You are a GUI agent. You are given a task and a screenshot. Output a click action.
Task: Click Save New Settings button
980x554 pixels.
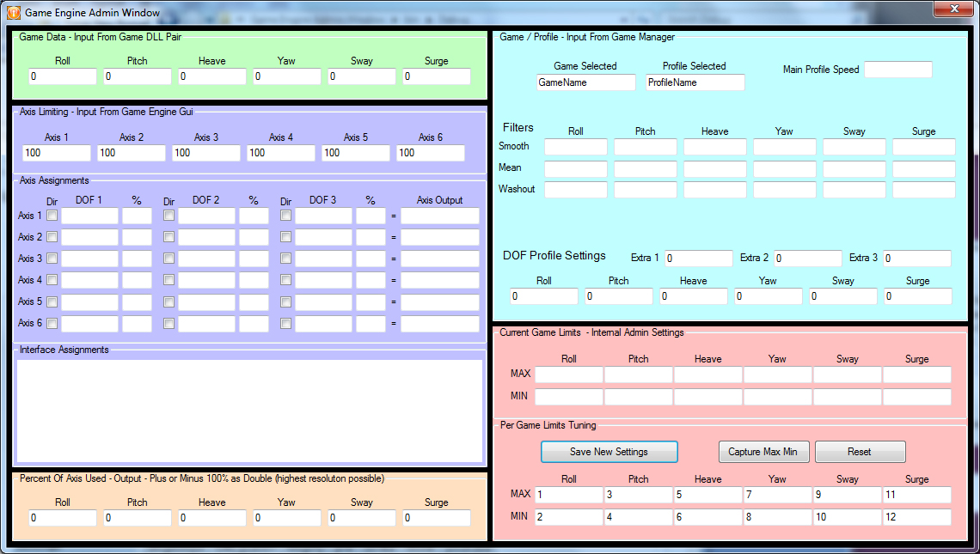point(609,452)
